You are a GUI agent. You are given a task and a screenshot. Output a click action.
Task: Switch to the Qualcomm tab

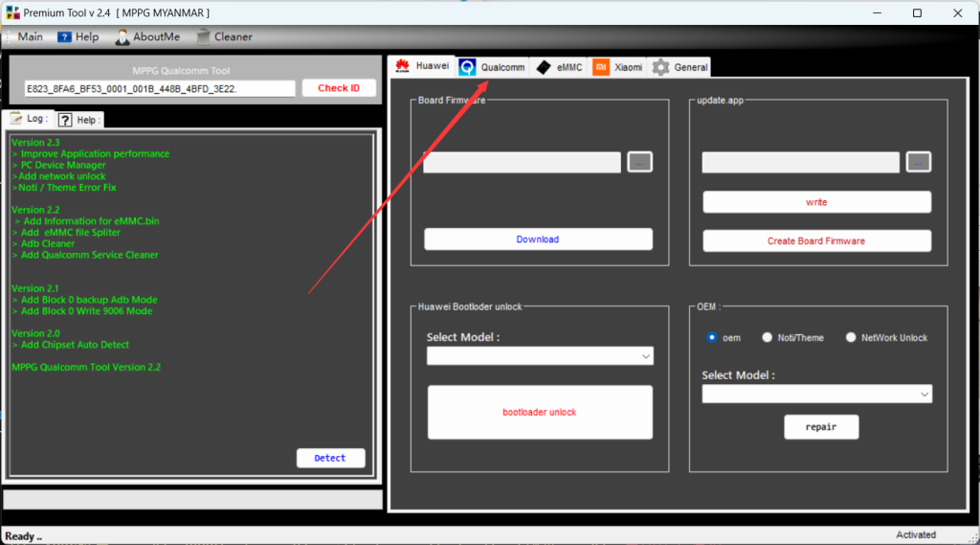click(492, 67)
